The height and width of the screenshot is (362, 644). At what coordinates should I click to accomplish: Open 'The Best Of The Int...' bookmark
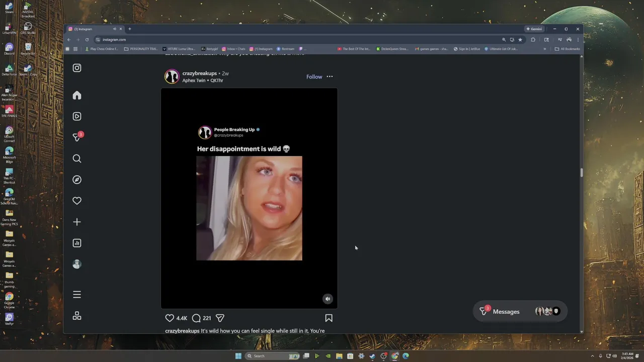354,49
